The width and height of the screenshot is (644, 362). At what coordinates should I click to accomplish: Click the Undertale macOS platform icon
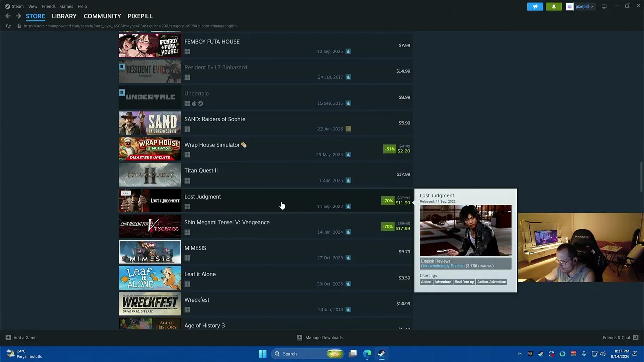[x=194, y=103]
